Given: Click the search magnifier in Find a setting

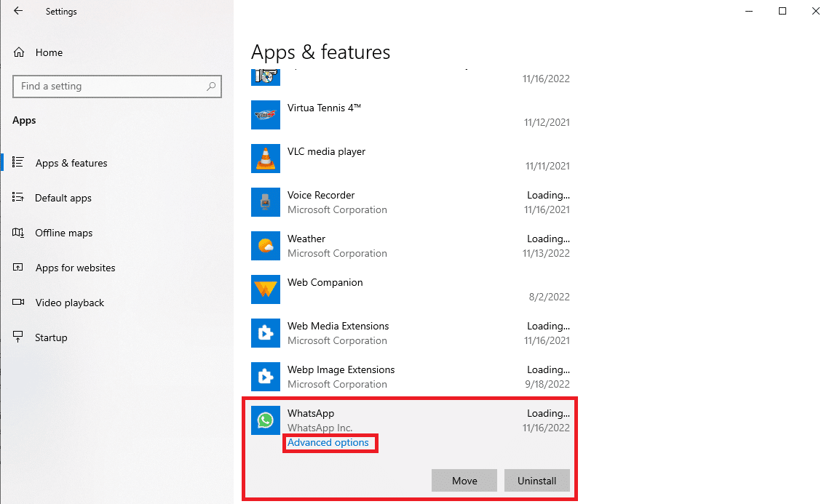Looking at the screenshot, I should pos(211,86).
